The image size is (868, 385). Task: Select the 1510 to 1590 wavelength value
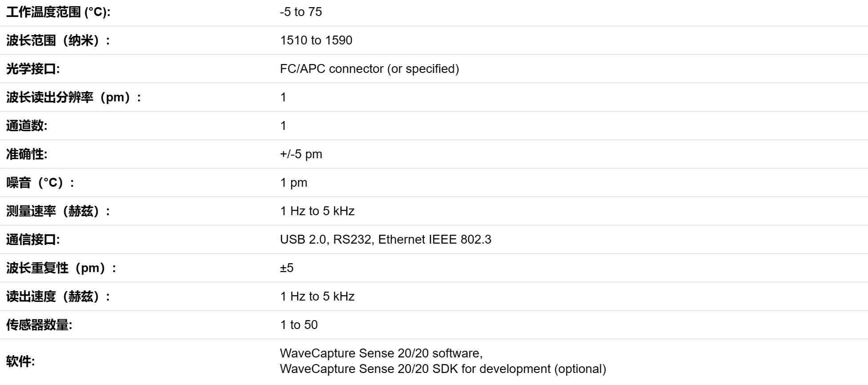(x=316, y=40)
